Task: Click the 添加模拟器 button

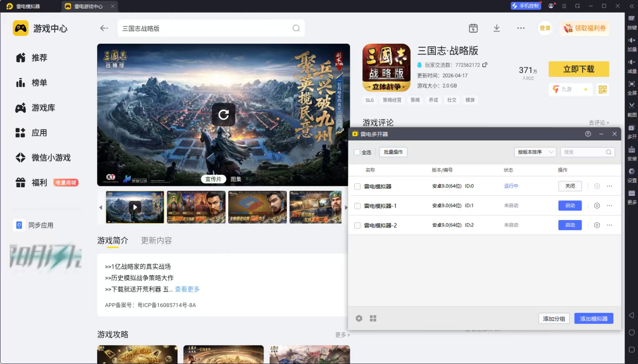Action: pos(594,319)
